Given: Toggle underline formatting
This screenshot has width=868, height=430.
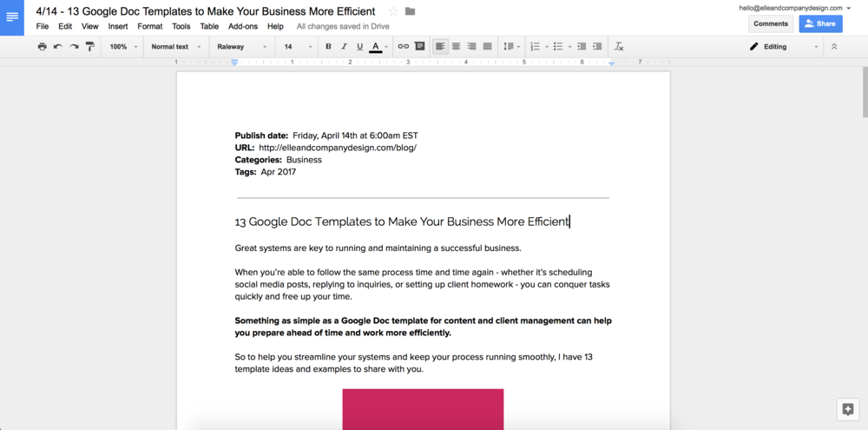Looking at the screenshot, I should coord(360,47).
